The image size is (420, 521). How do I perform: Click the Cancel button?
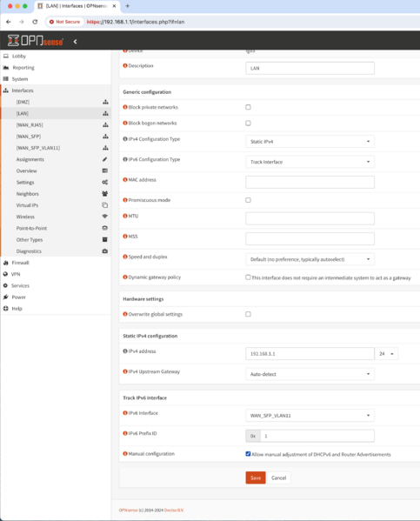click(x=279, y=478)
